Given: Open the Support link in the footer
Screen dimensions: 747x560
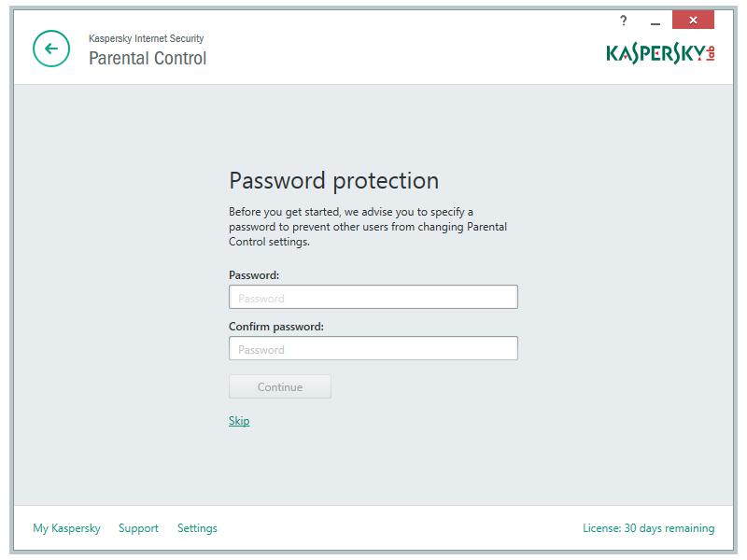Looking at the screenshot, I should pos(138,528).
